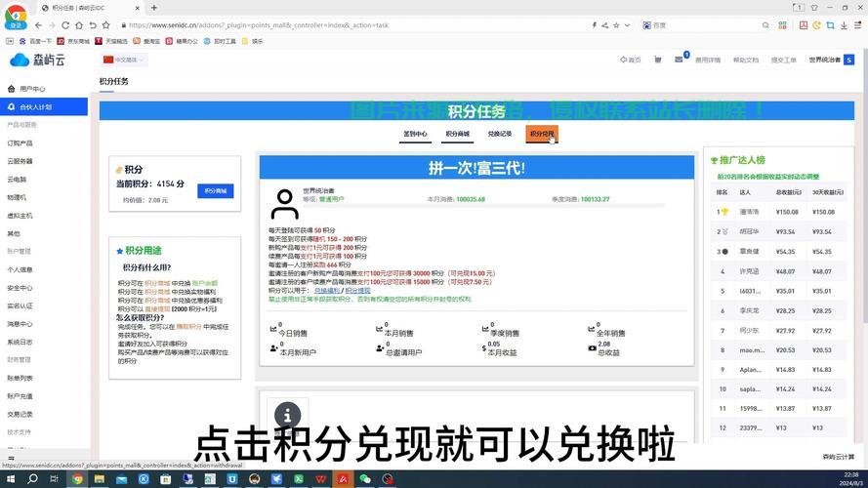Open 物理机 in the sidebar
The image size is (868, 488).
pyautogui.click(x=17, y=197)
